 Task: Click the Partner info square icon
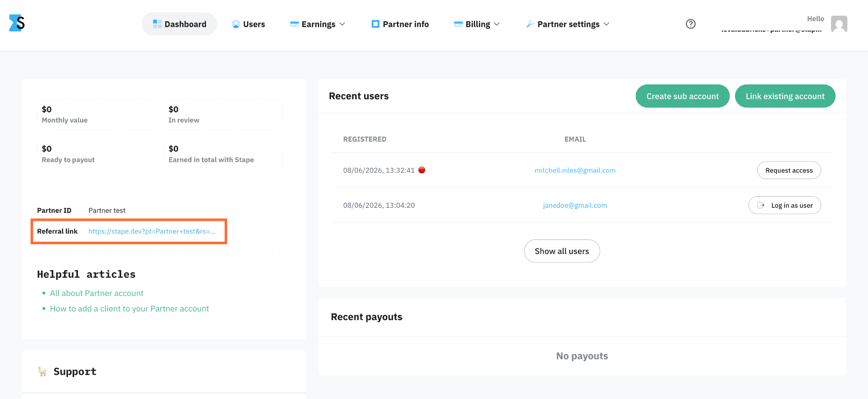[x=375, y=24]
